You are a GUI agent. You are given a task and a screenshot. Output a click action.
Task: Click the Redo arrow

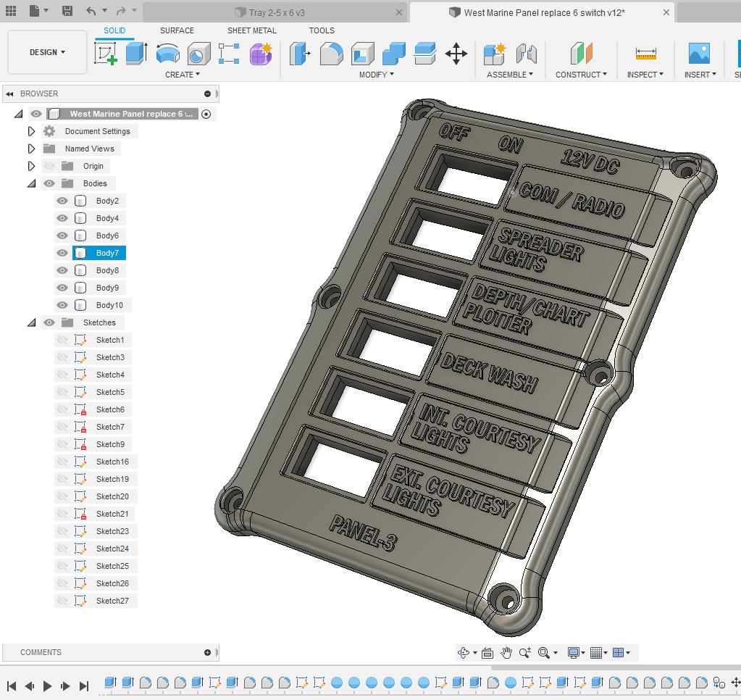(x=122, y=11)
